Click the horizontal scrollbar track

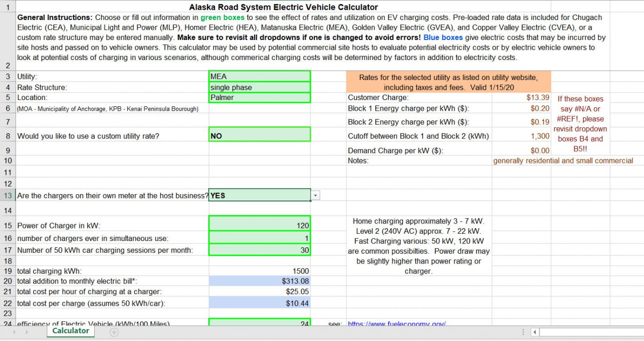click(x=590, y=332)
